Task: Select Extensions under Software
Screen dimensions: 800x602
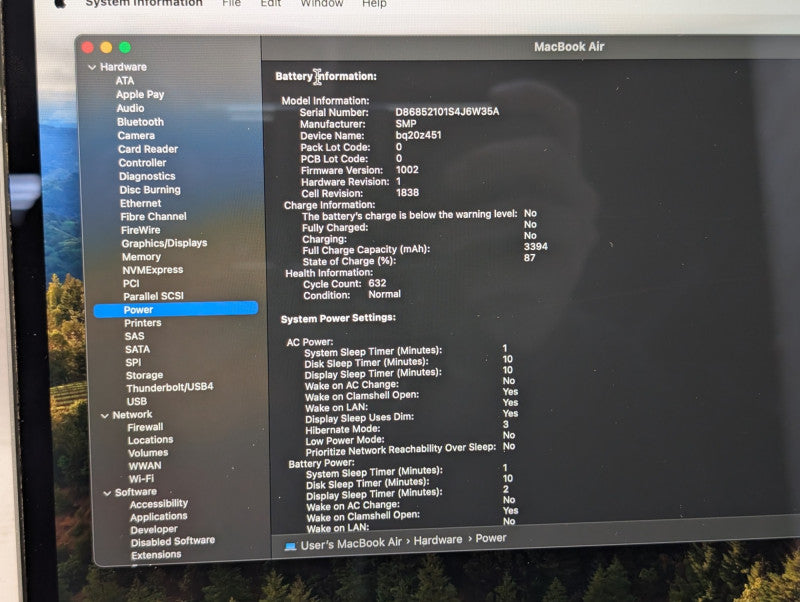Action: tap(156, 555)
